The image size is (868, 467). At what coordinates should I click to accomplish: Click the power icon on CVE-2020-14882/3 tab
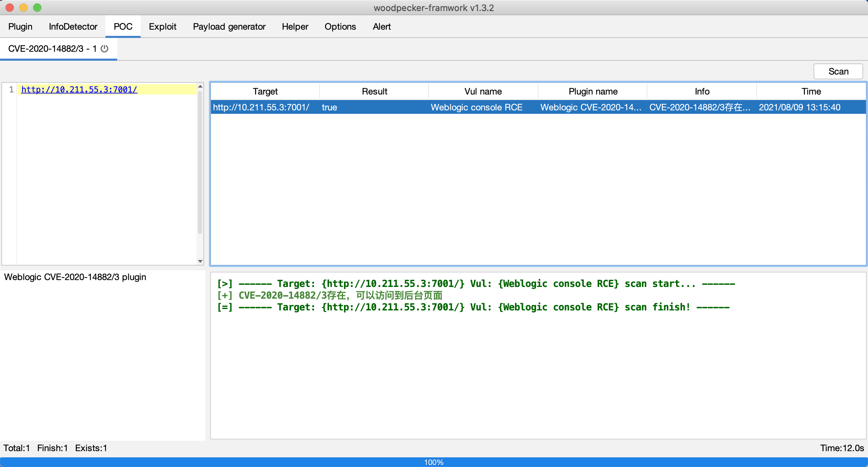pos(104,49)
